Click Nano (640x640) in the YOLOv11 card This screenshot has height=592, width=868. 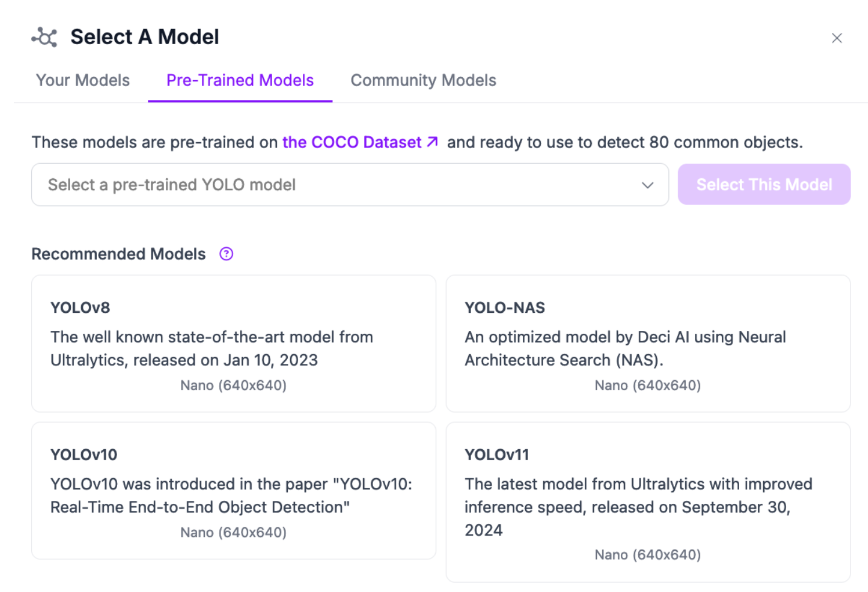(x=648, y=555)
